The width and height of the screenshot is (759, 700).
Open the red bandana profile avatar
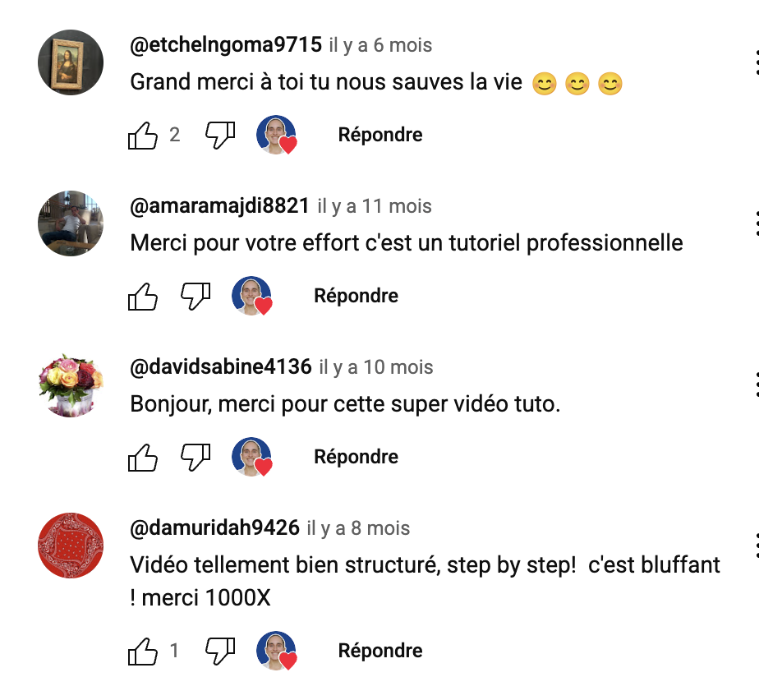[x=71, y=546]
